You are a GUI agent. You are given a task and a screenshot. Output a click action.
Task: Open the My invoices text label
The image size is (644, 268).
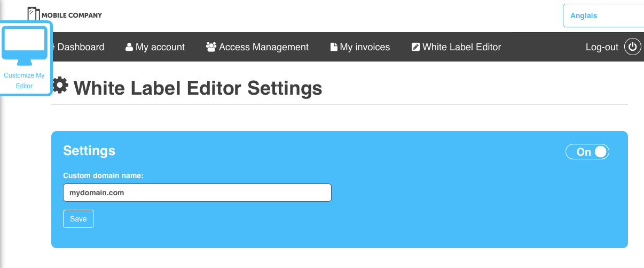[365, 47]
